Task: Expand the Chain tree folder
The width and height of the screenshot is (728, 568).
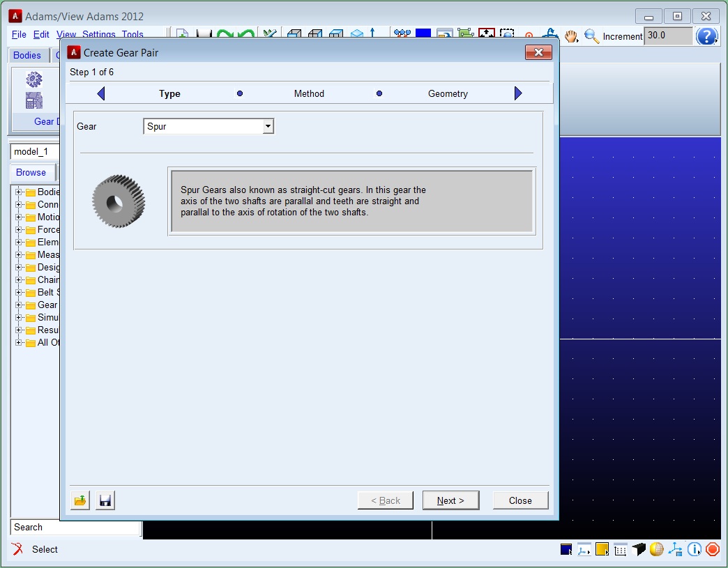Action: [19, 279]
